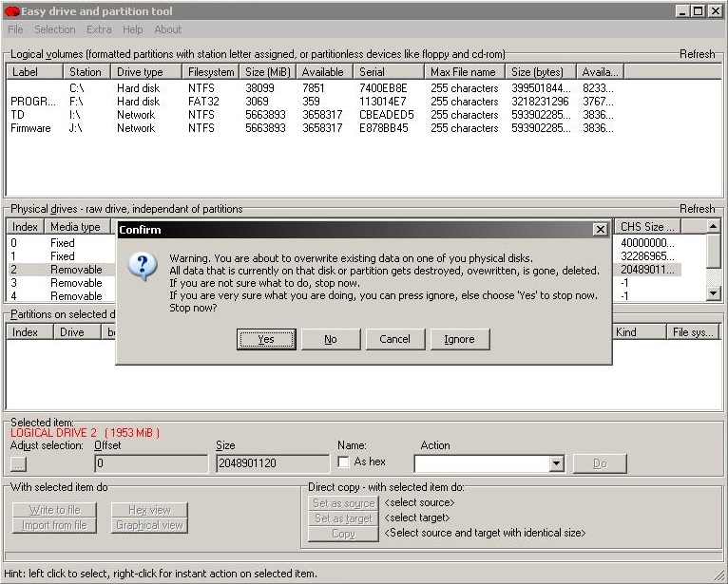Image resolution: width=728 pixels, height=584 pixels.
Task: Choose Ignore in the Confirm dialog
Action: tap(459, 339)
